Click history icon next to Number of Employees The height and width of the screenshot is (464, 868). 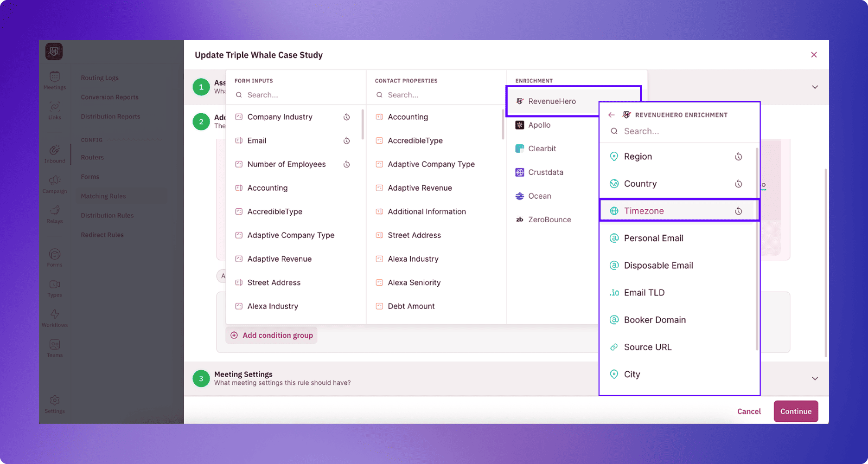coord(346,164)
